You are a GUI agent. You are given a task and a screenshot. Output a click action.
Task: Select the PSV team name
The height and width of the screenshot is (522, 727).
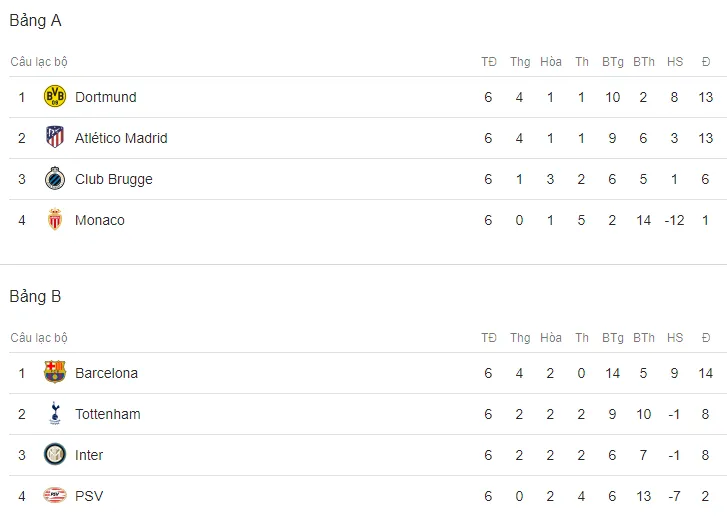89,496
